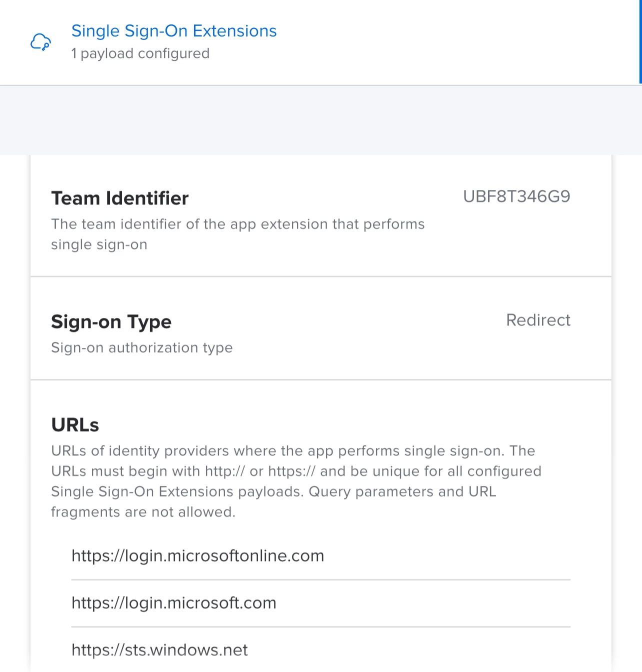Click the URLs description paragraph
Image resolution: width=642 pixels, height=672 pixels.
point(296,481)
